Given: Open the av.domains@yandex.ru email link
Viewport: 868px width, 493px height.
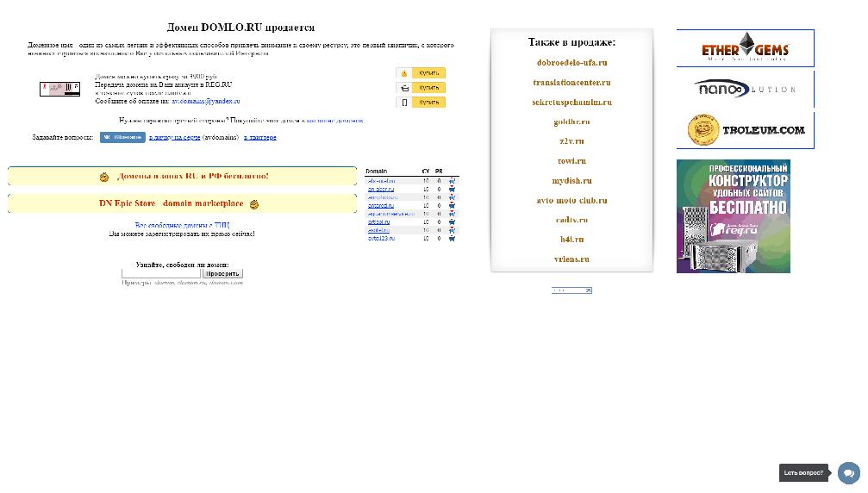Looking at the screenshot, I should click(x=205, y=101).
